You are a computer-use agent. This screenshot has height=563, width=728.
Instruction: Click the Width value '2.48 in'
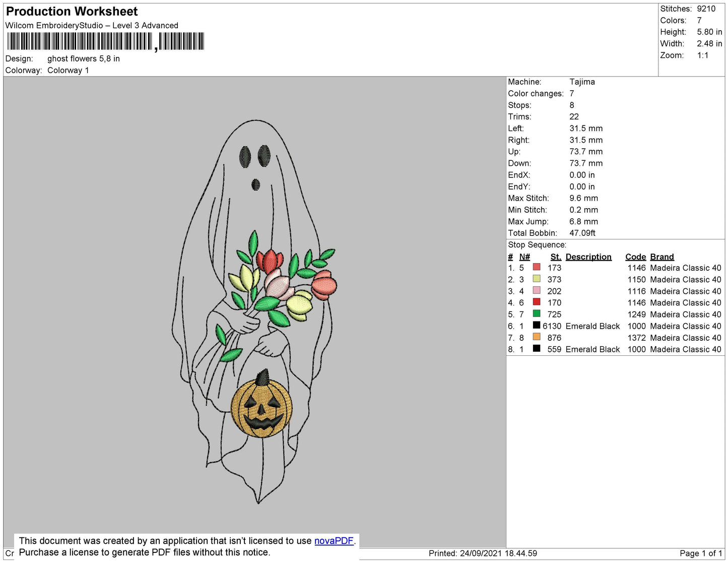[709, 44]
